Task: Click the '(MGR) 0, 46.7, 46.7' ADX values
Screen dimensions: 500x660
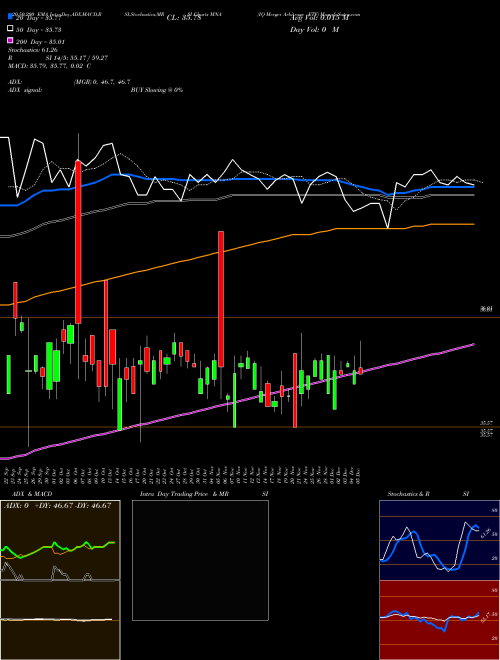Action: pyautogui.click(x=102, y=82)
